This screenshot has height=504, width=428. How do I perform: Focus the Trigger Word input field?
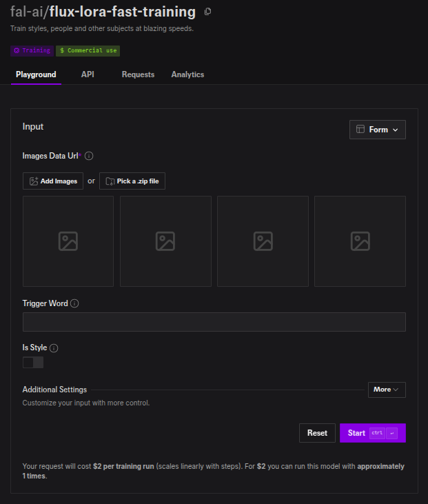point(214,322)
